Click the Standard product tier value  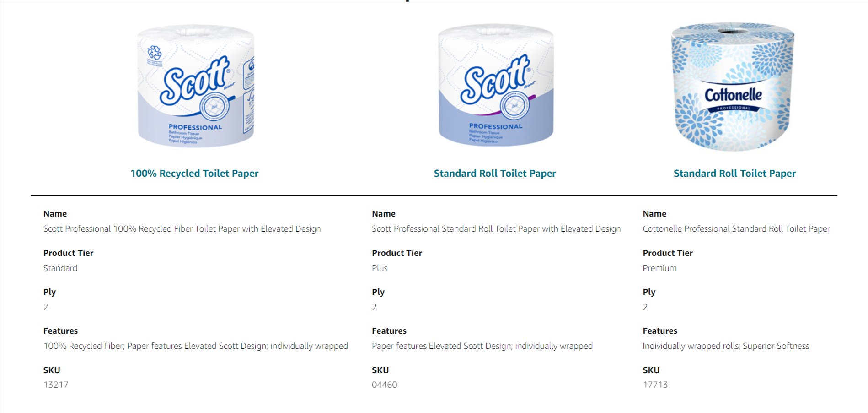[60, 268]
